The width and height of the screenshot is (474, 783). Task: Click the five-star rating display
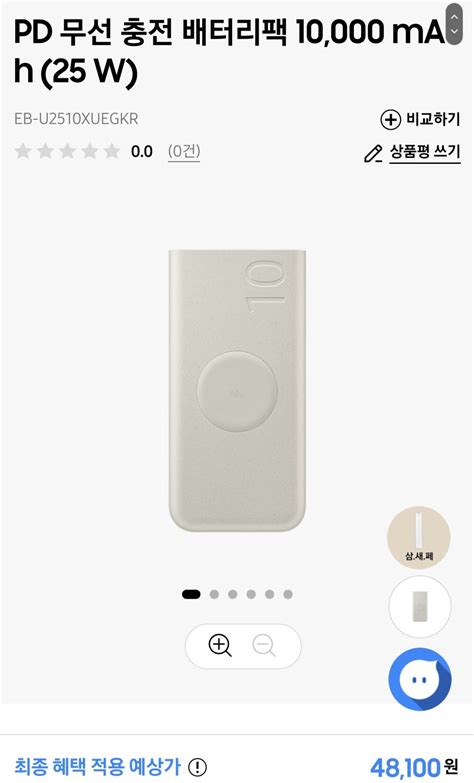pyautogui.click(x=67, y=151)
